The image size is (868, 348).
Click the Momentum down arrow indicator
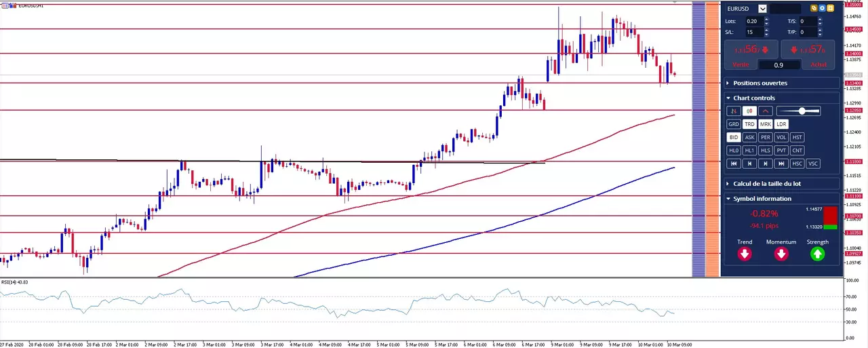781,254
